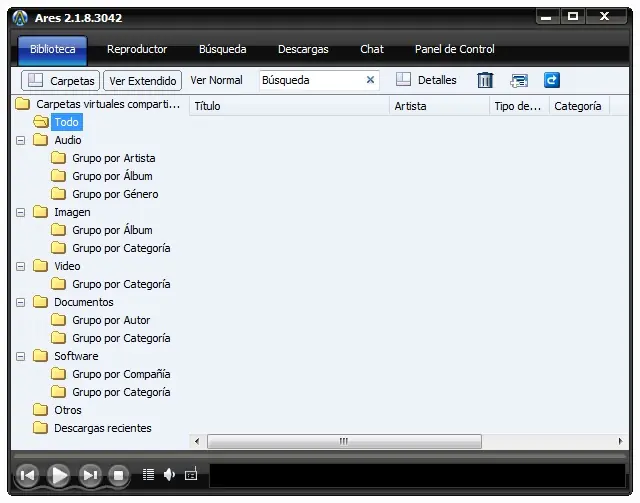
Task: Switch to the Reproductor tab
Action: click(x=137, y=49)
